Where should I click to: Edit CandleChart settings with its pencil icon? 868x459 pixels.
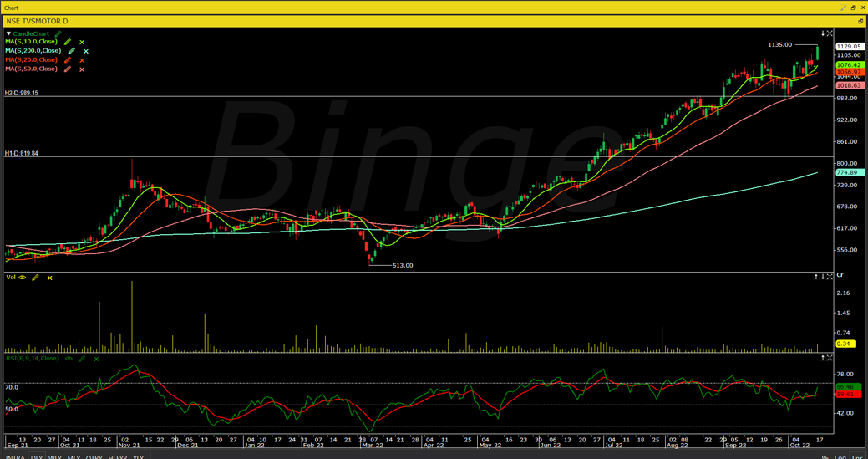pos(57,33)
